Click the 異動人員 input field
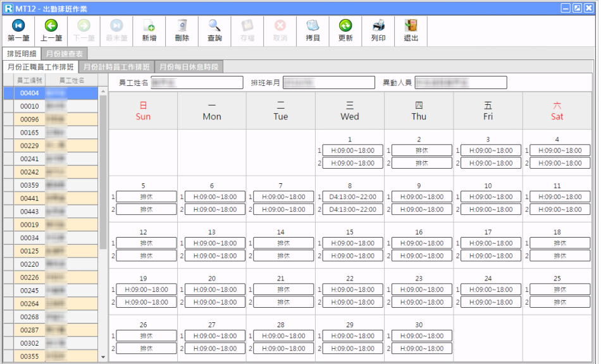601x364 pixels. (461, 83)
